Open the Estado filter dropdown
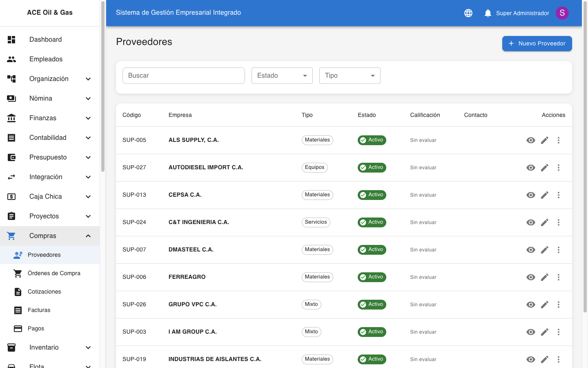 click(282, 76)
